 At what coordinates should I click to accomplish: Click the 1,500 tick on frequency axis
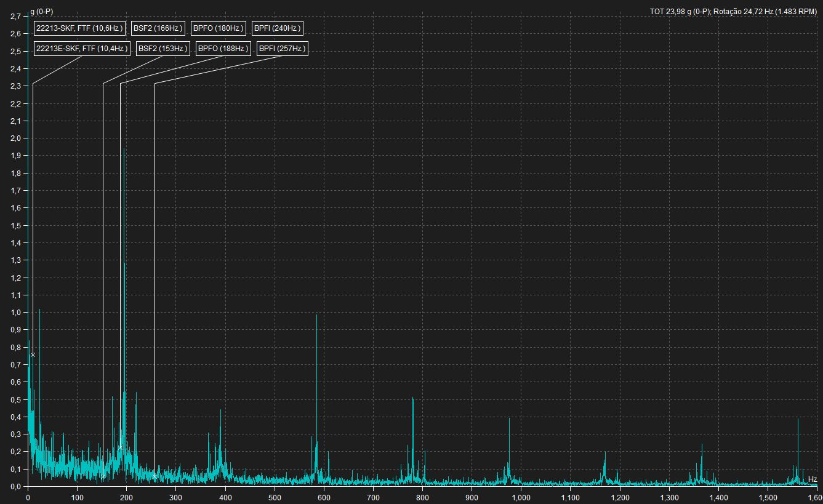(x=768, y=497)
